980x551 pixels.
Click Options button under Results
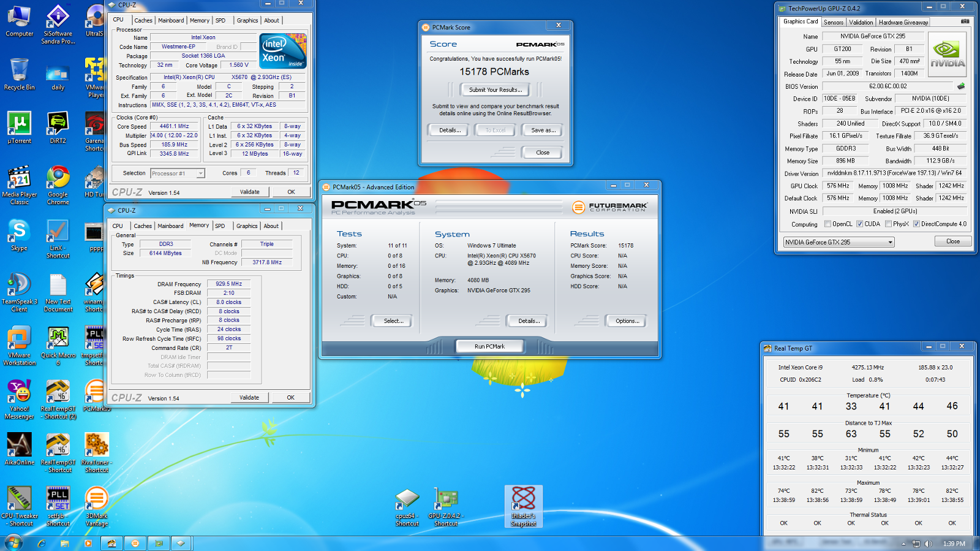(x=627, y=321)
